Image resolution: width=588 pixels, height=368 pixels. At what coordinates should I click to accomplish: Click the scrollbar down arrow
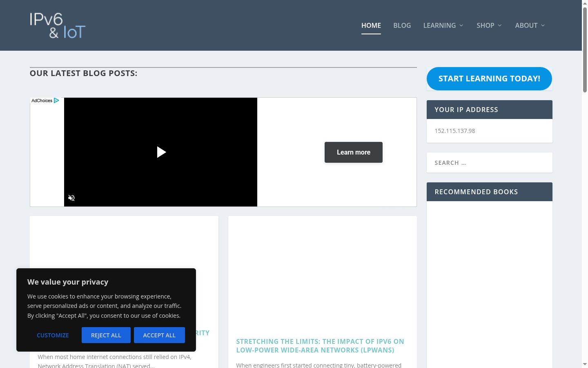tap(585, 364)
